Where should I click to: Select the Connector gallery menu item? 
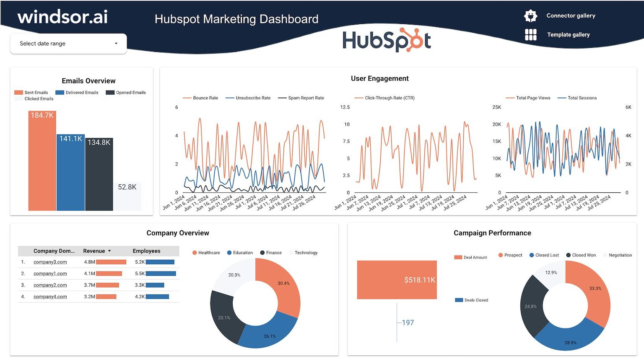pos(571,15)
